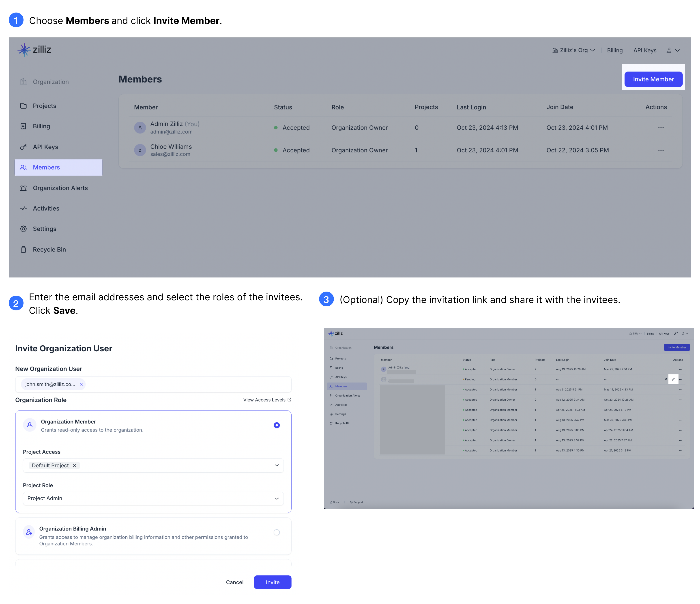Open the View Access Levels link
The image size is (700, 604).
pyautogui.click(x=266, y=400)
